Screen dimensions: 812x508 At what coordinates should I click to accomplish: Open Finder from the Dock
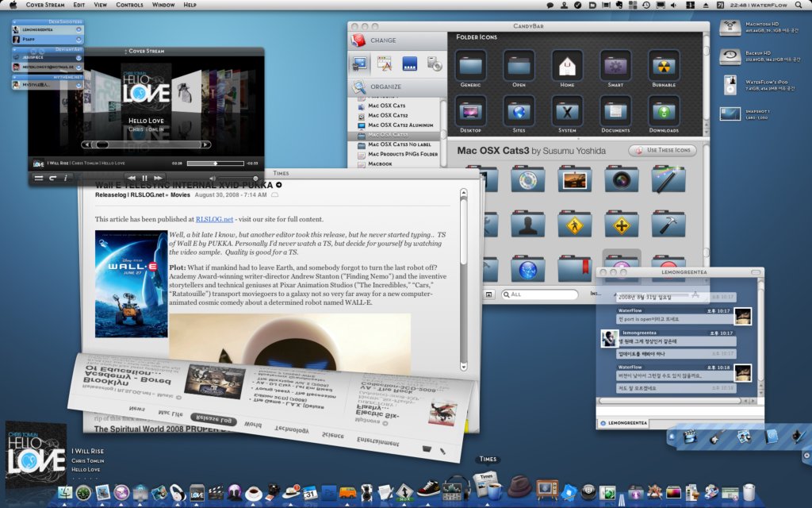(65, 492)
